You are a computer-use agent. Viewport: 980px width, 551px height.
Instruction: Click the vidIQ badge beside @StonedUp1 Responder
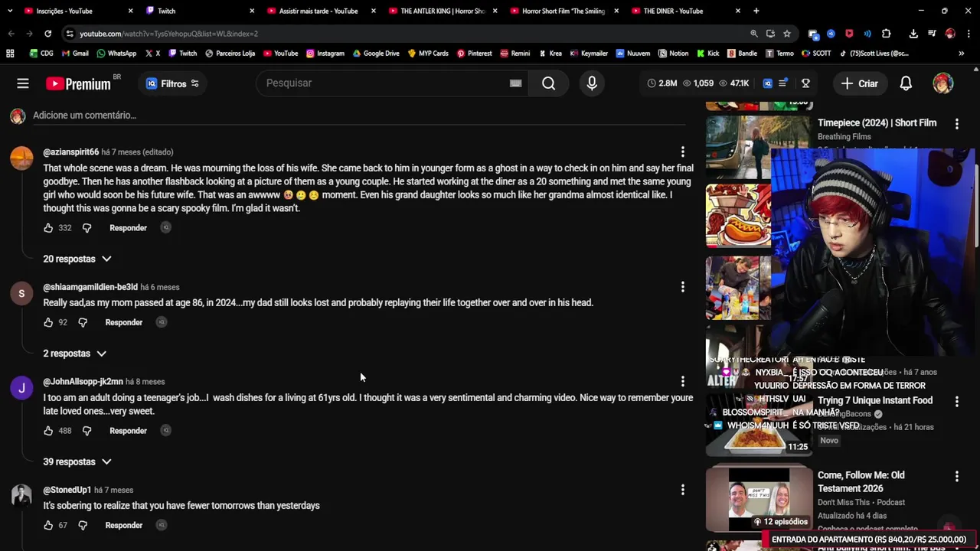pyautogui.click(x=161, y=525)
